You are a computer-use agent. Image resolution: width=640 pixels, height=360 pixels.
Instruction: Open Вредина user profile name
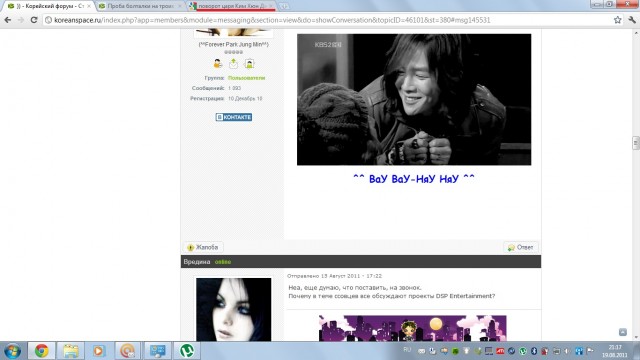coord(196,262)
